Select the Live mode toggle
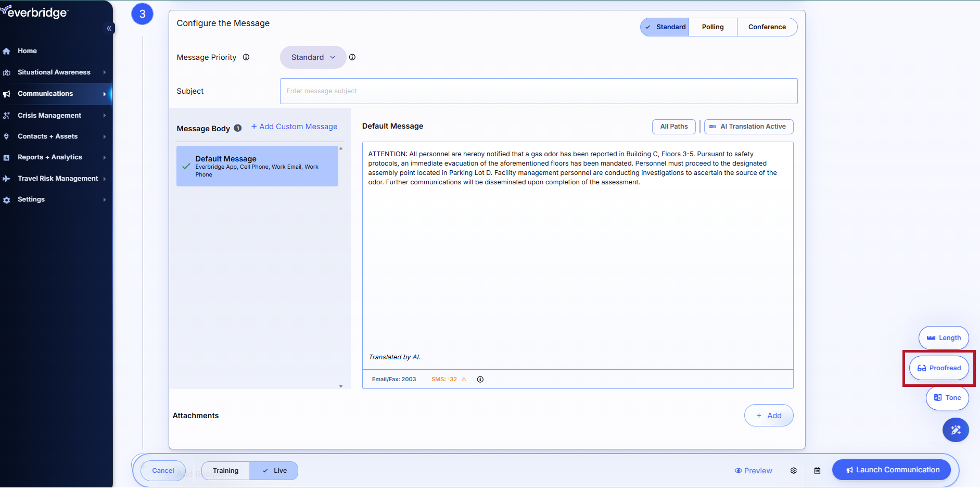980x490 pixels. click(x=274, y=471)
